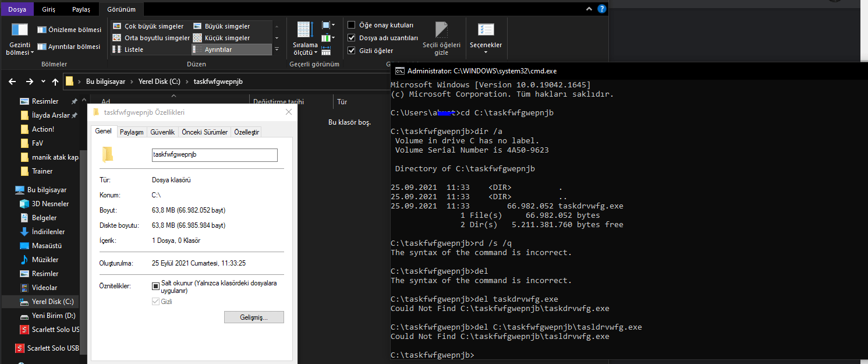This screenshot has width=868, height=364.
Task: Switch to Giriş ribbon tab
Action: coord(49,9)
